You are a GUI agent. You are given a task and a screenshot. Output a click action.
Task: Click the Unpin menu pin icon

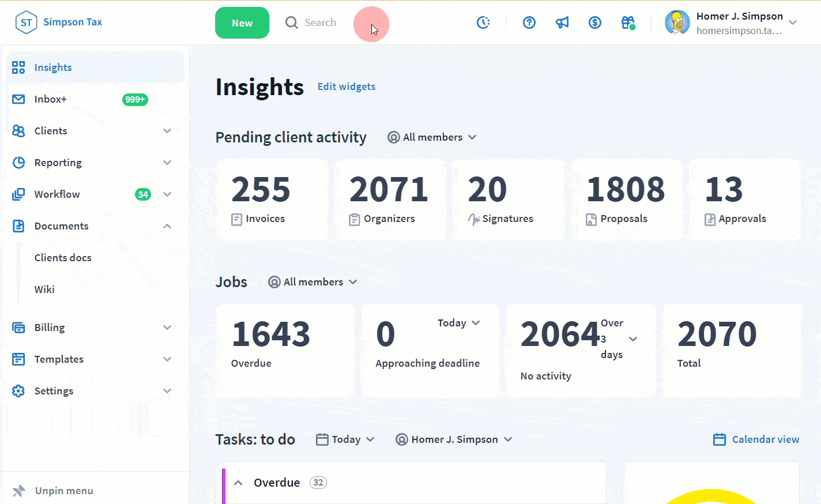[19, 491]
